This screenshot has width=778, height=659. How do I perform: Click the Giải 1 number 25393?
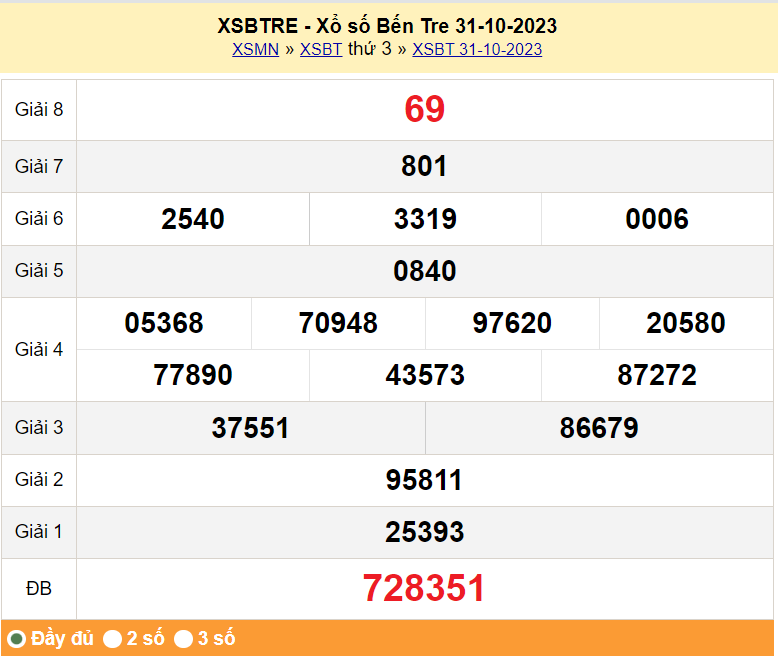(x=424, y=532)
